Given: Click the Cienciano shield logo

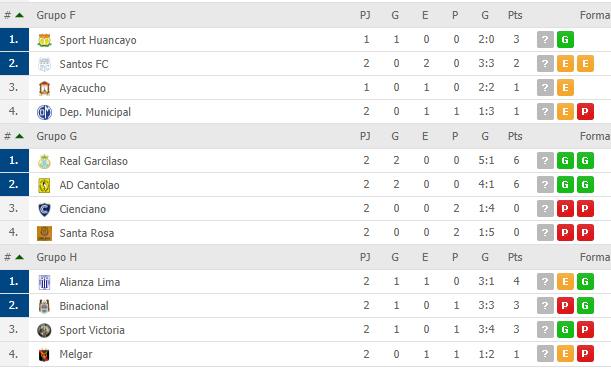Looking at the screenshot, I should coord(44,210).
